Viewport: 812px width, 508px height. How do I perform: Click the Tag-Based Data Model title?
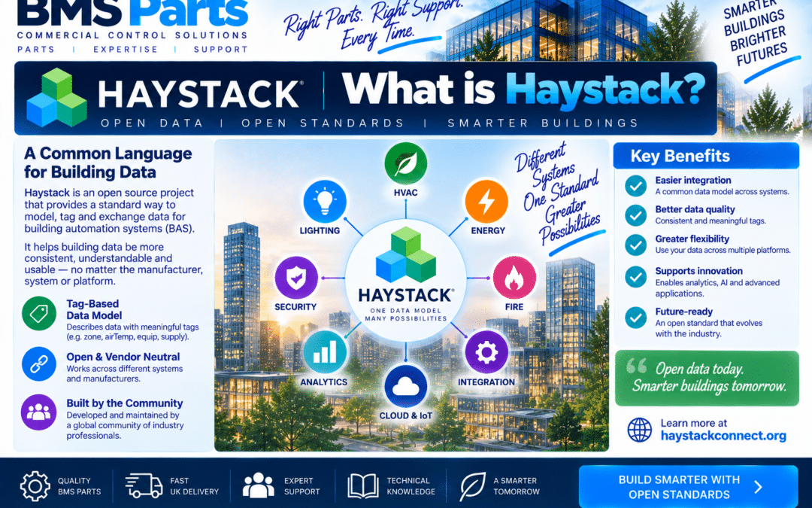[94, 309]
